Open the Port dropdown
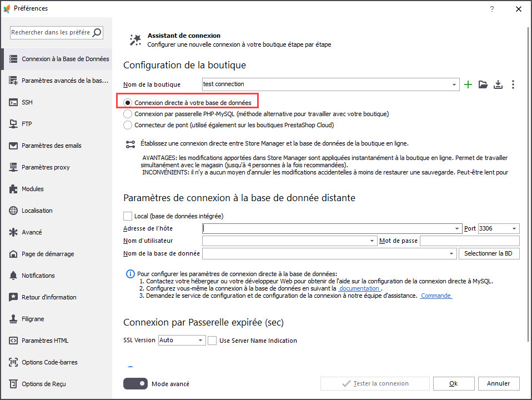532x400 pixels. [514, 228]
